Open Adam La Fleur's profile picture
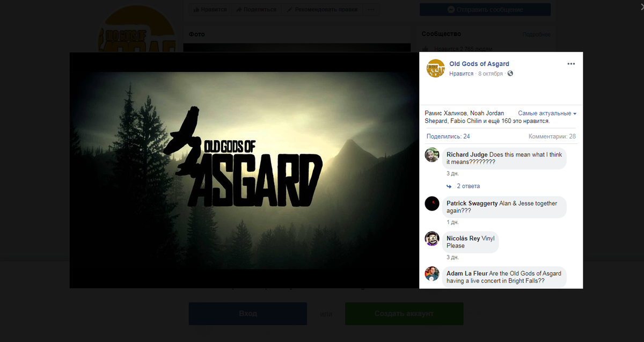The height and width of the screenshot is (342, 644). point(432,274)
